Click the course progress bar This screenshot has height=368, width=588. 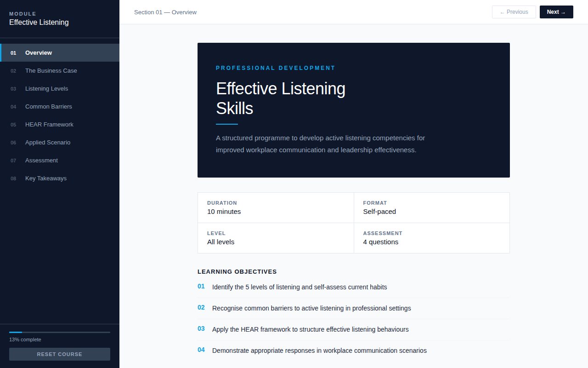point(60,332)
